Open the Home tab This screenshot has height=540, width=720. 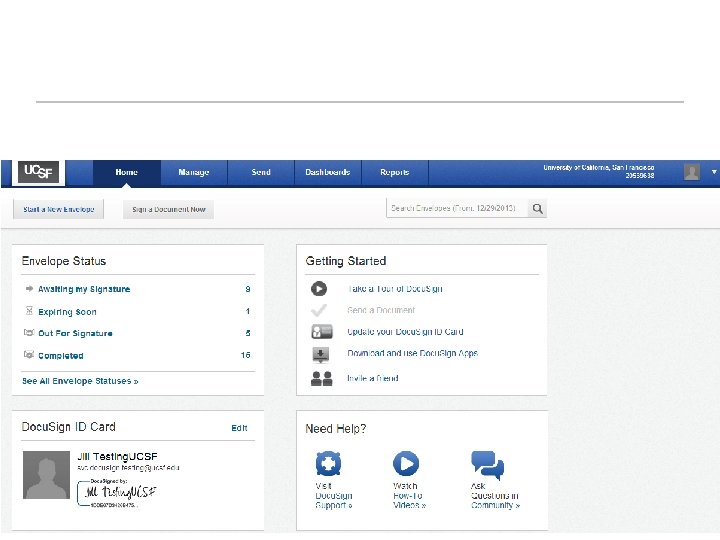pyautogui.click(x=127, y=173)
